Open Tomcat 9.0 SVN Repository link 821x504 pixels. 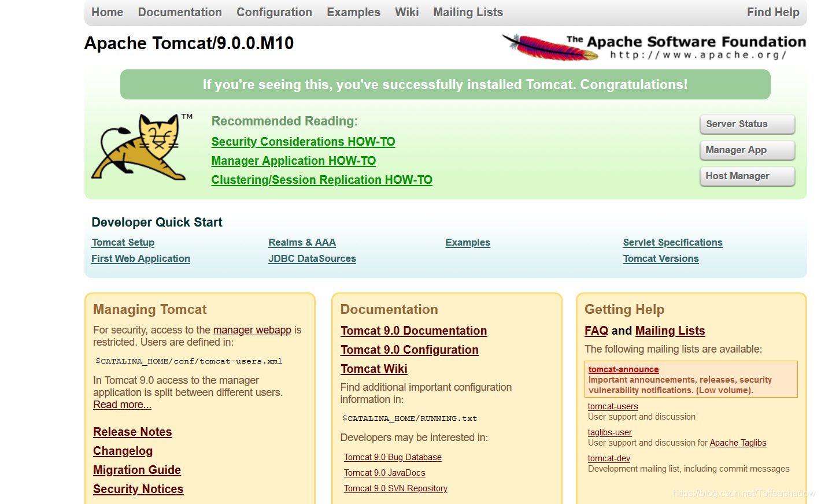(395, 488)
